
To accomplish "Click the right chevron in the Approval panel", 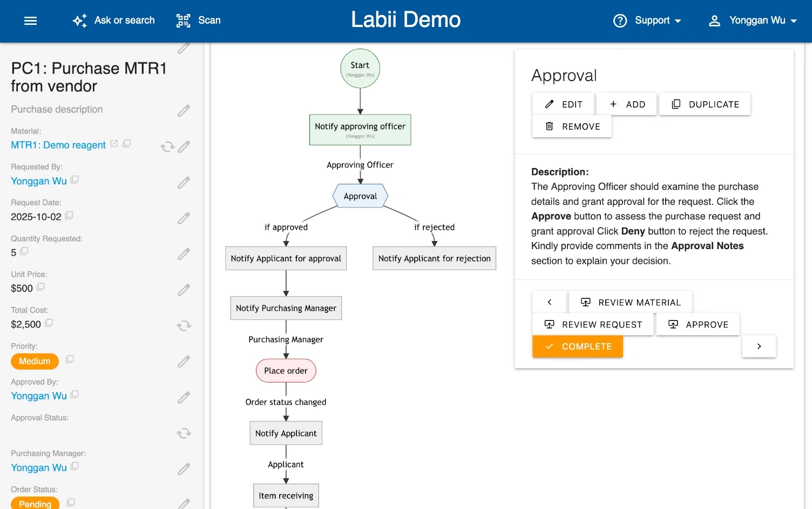I will (759, 346).
